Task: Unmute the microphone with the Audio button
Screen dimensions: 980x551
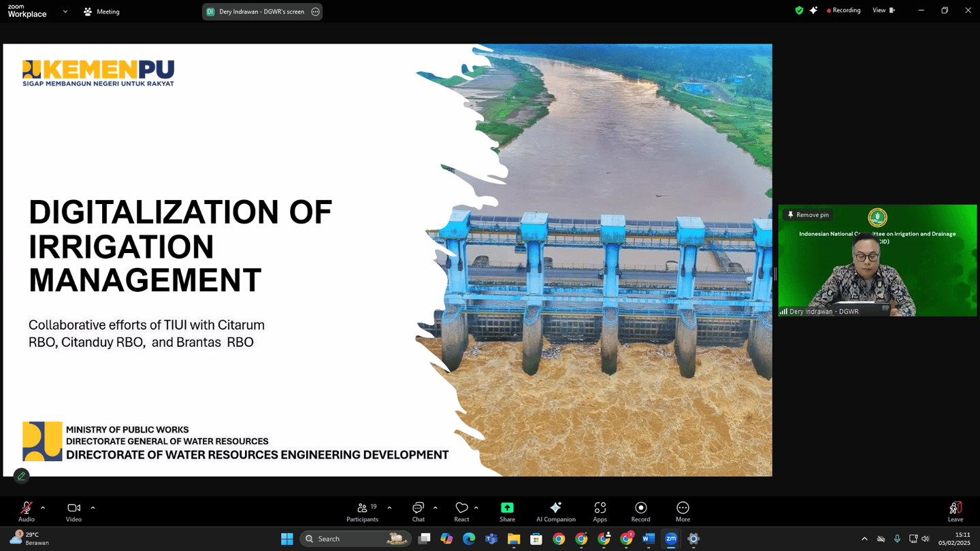Action: (27, 512)
